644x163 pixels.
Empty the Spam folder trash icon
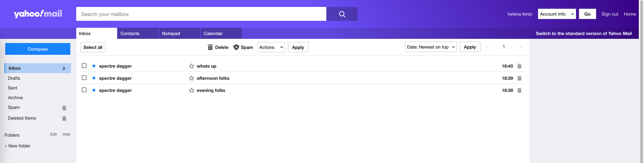point(64,108)
